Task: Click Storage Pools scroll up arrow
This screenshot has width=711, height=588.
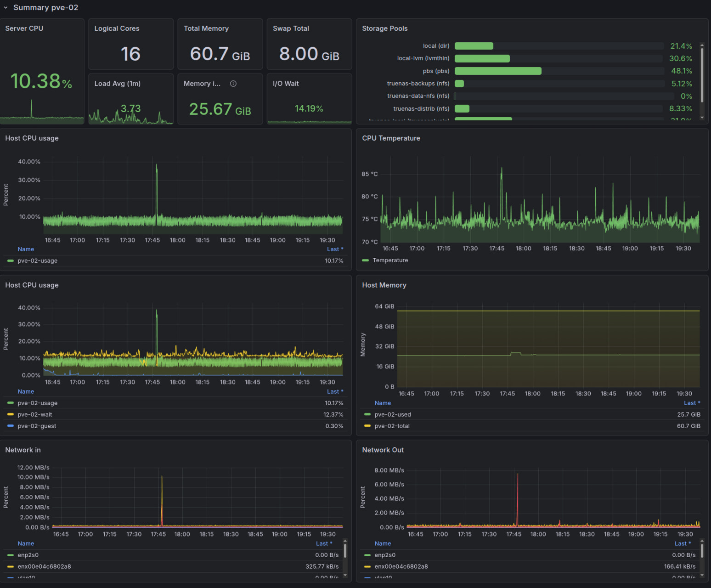Action: [702, 45]
